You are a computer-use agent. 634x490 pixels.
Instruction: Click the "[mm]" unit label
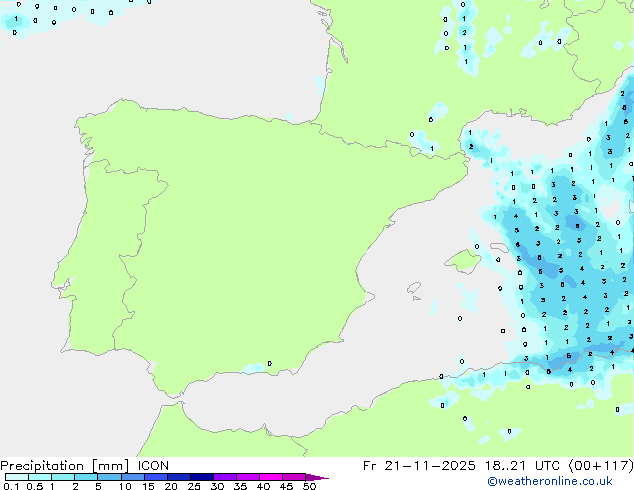(110, 466)
